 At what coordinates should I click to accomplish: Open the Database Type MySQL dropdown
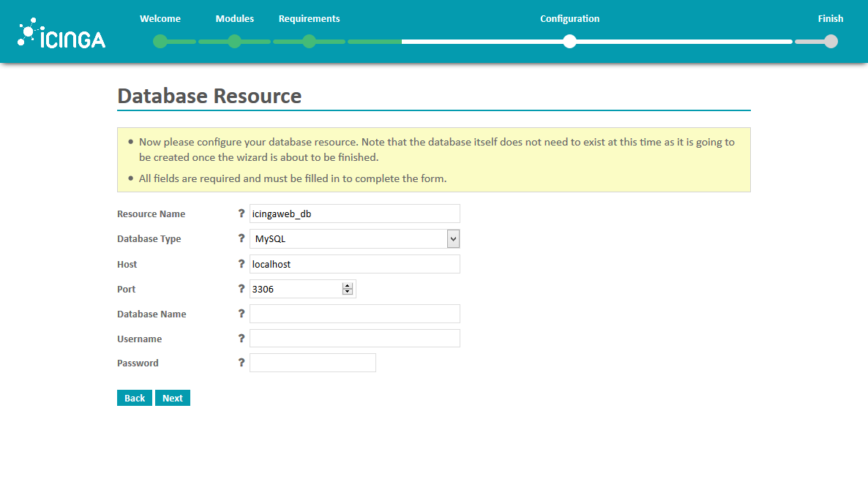click(354, 238)
